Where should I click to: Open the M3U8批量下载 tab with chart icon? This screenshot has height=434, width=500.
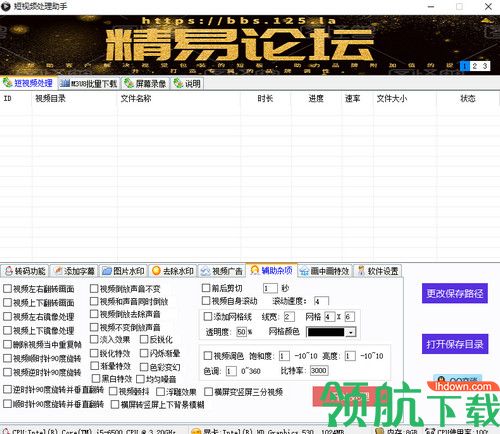tap(89, 84)
